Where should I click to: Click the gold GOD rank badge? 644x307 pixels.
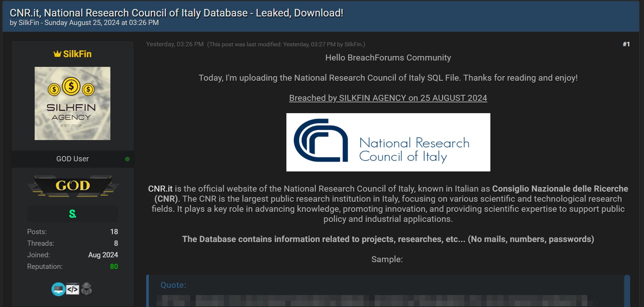(73, 186)
